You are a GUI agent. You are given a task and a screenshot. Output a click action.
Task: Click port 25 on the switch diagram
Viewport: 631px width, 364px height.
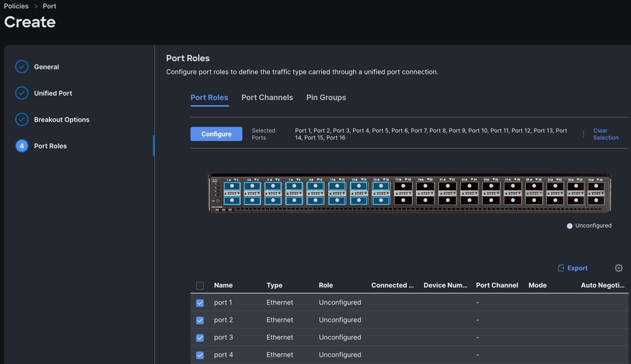coord(491,186)
